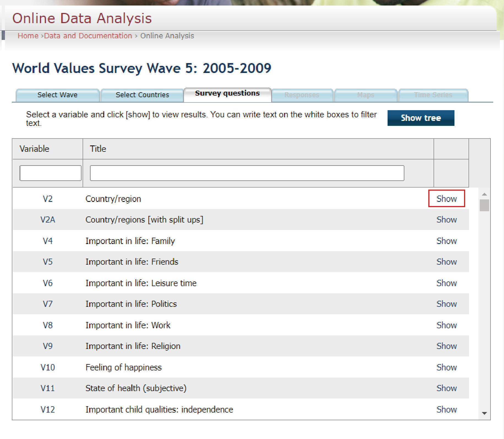Click the Show tree button
The width and height of the screenshot is (504, 439).
(421, 118)
